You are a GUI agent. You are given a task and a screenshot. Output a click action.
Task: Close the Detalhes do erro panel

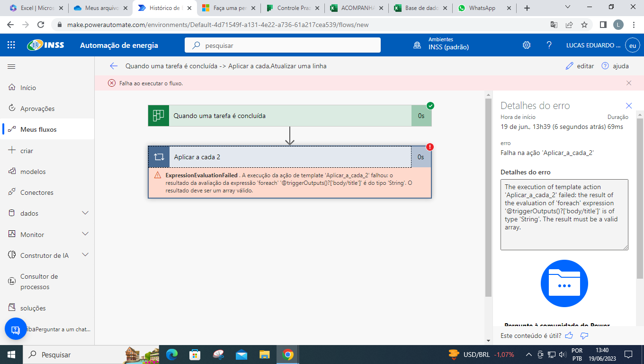pyautogui.click(x=629, y=106)
